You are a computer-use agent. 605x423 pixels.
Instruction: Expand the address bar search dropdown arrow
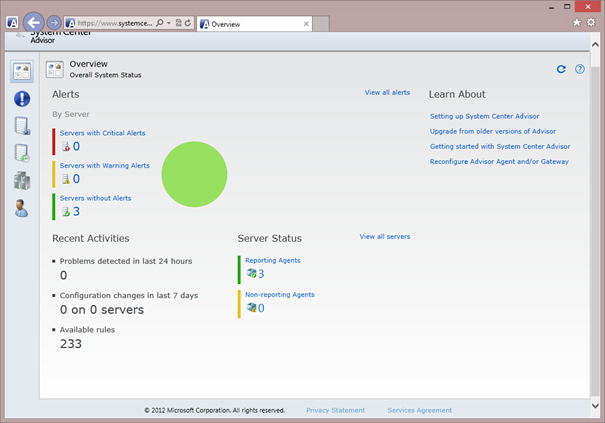pos(166,22)
